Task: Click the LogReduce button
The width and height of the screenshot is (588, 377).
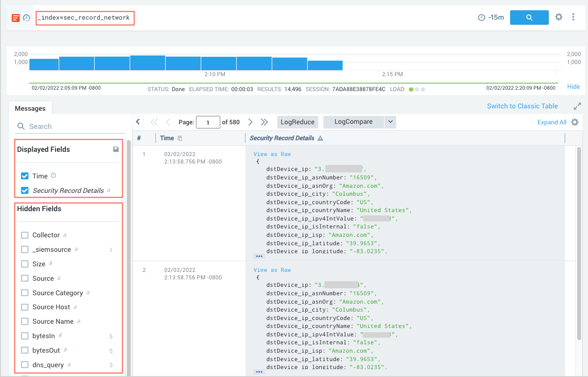Action: (x=298, y=122)
